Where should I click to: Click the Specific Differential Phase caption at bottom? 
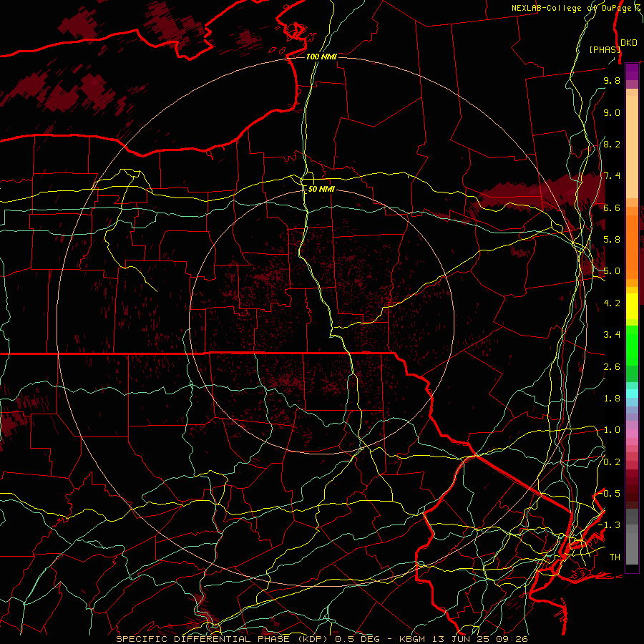[321, 639]
